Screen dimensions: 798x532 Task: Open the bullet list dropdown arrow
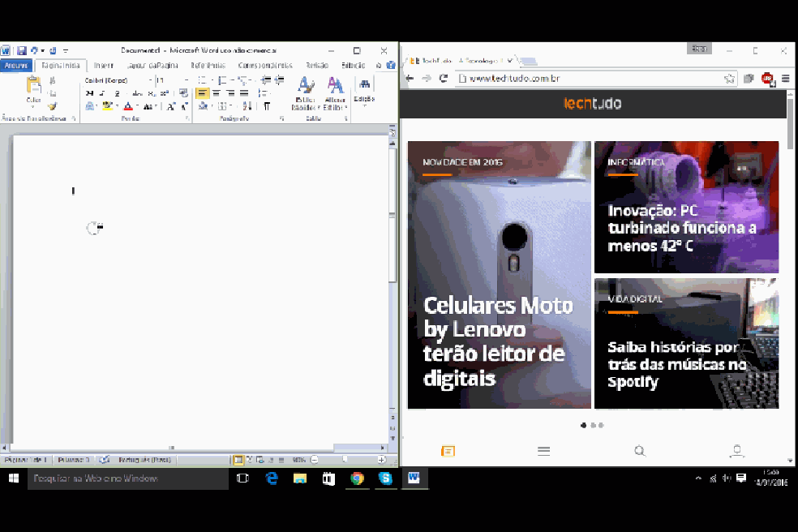coord(212,80)
